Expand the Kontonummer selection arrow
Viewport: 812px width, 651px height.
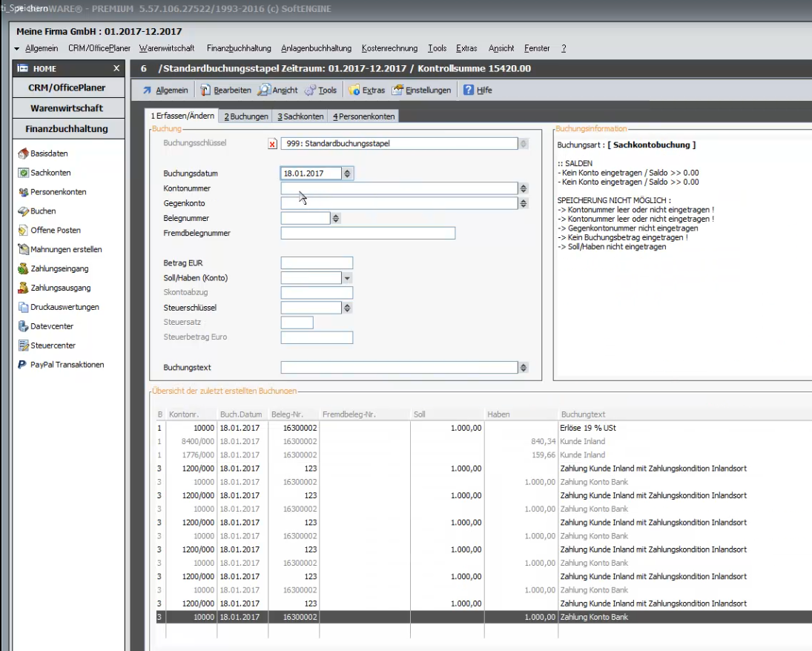524,188
